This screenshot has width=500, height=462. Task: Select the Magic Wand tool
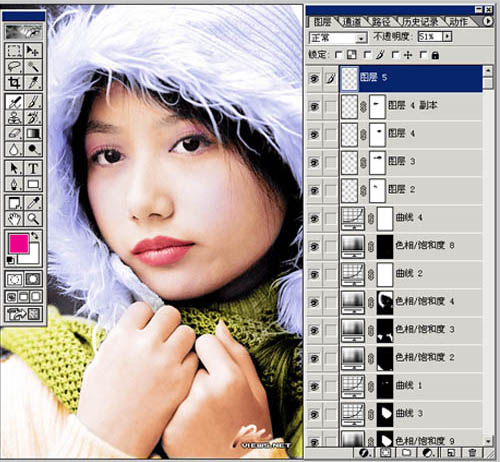[x=33, y=66]
